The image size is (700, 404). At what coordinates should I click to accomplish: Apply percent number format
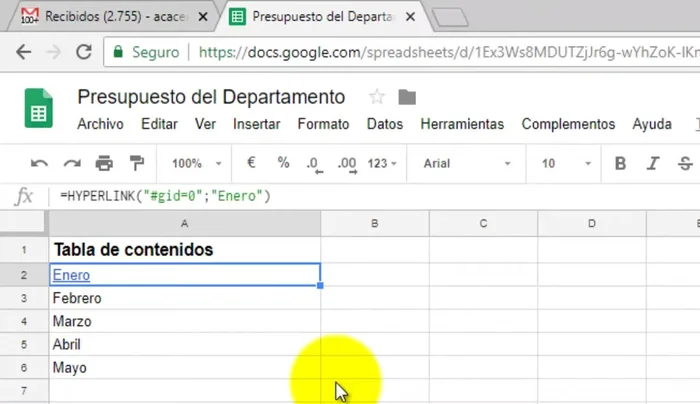[x=283, y=163]
